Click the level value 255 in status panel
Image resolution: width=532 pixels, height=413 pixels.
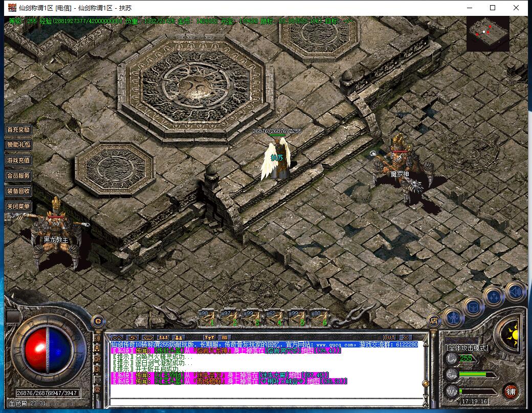[x=466, y=358]
